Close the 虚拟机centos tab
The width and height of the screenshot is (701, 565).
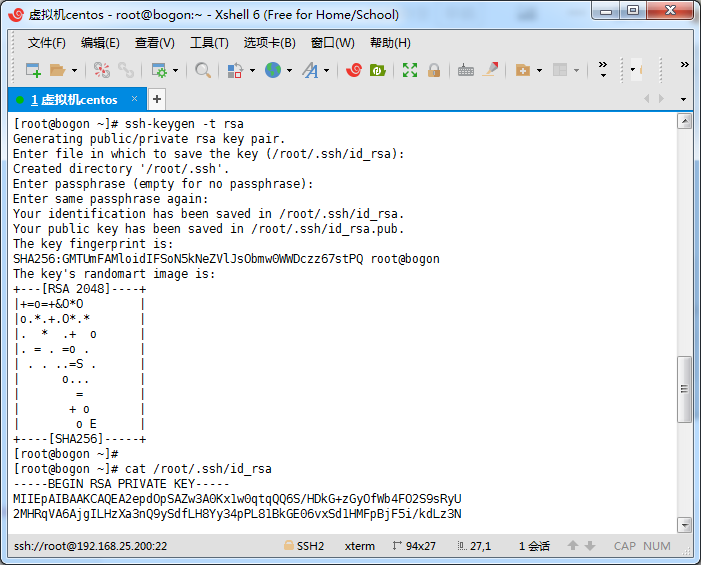click(134, 99)
